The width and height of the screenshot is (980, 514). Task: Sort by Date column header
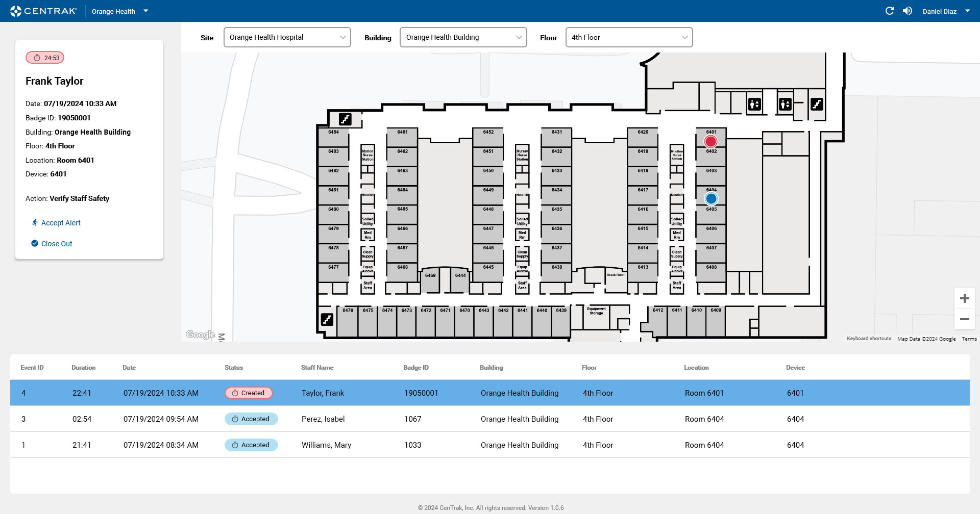point(129,368)
